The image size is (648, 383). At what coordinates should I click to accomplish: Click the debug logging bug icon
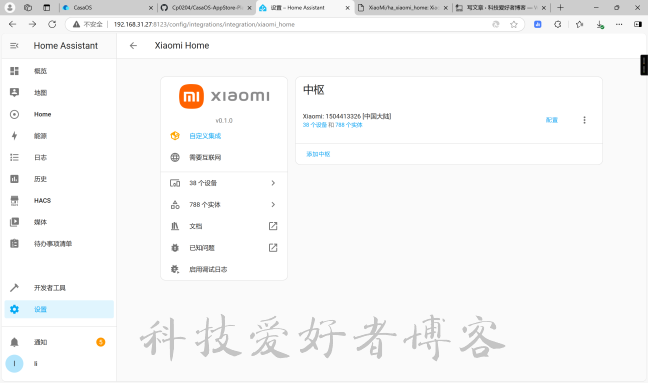tap(175, 269)
